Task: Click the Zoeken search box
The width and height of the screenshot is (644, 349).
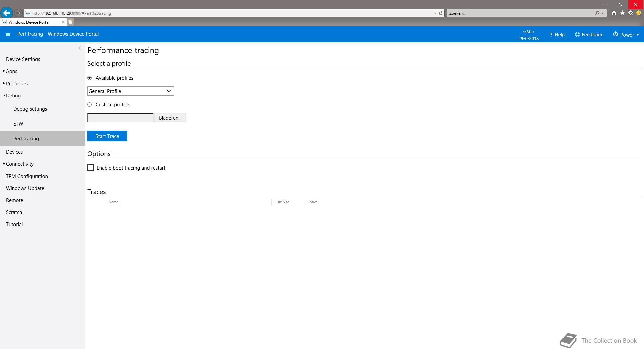Action: coord(520,13)
